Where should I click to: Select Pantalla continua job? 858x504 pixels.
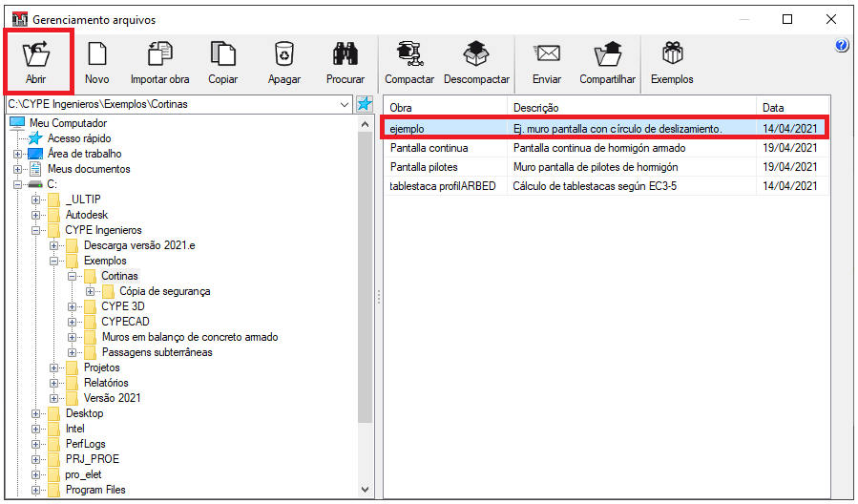coord(606,148)
